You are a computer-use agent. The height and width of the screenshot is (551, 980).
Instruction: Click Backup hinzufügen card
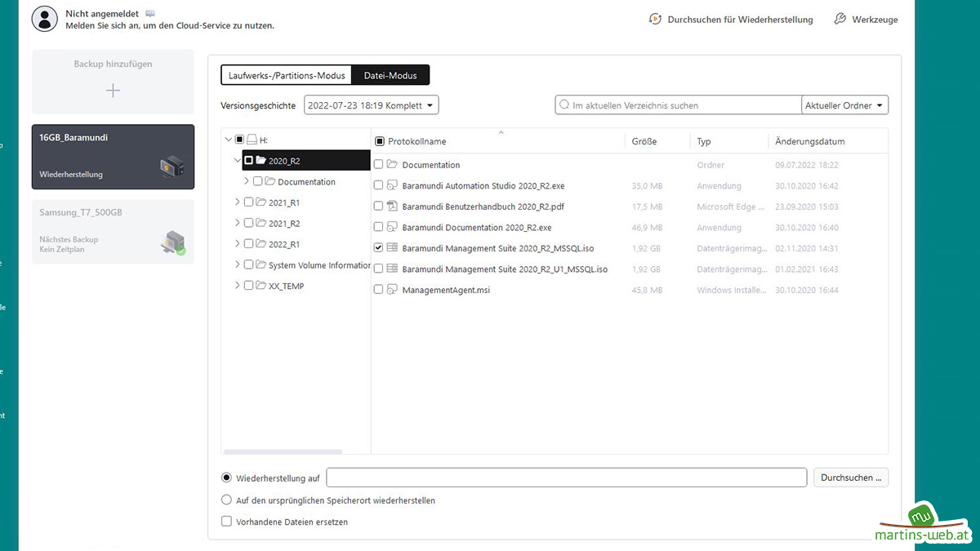click(114, 82)
